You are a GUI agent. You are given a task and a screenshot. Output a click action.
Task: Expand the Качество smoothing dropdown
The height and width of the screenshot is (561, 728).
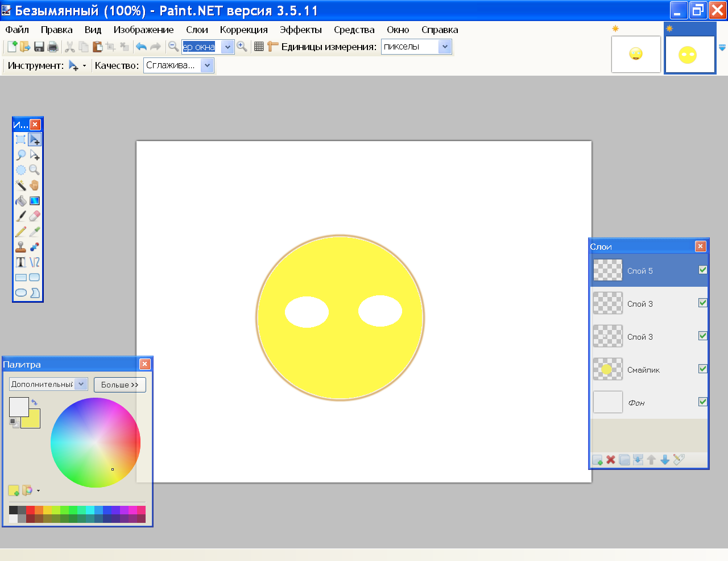pyautogui.click(x=208, y=65)
